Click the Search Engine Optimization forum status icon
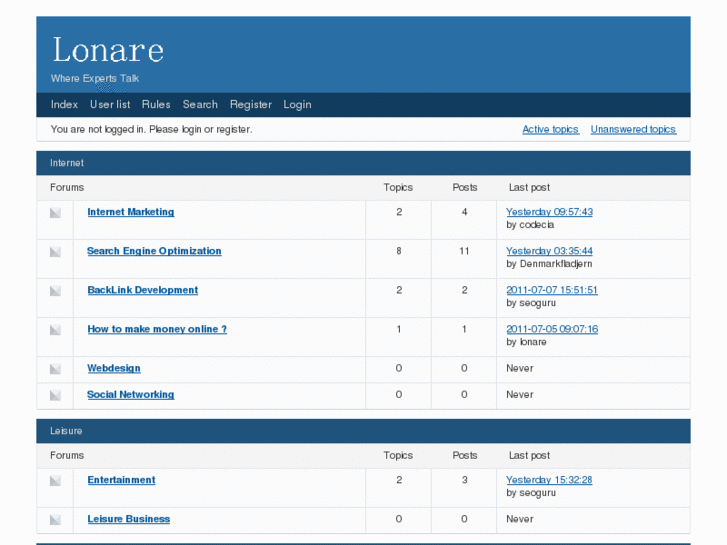 click(55, 252)
